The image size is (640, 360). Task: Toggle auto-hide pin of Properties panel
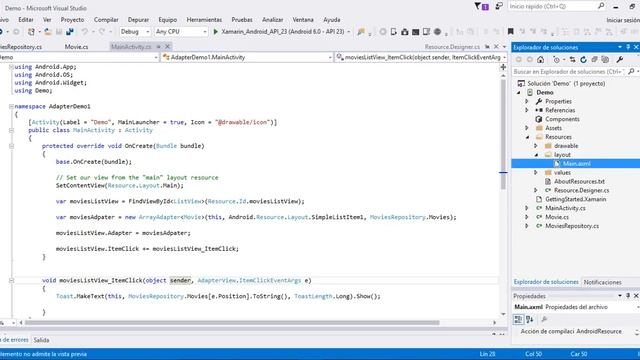click(628, 296)
